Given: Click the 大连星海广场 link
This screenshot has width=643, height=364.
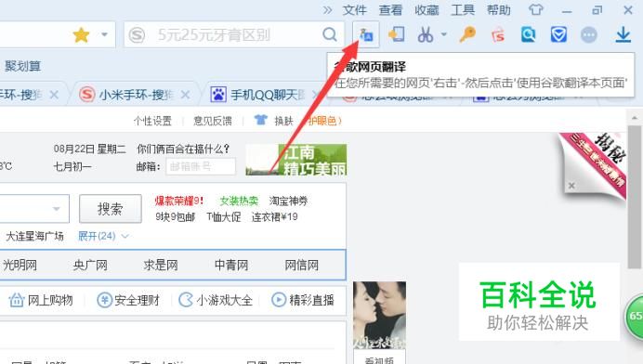Looking at the screenshot, I should pos(34,236).
